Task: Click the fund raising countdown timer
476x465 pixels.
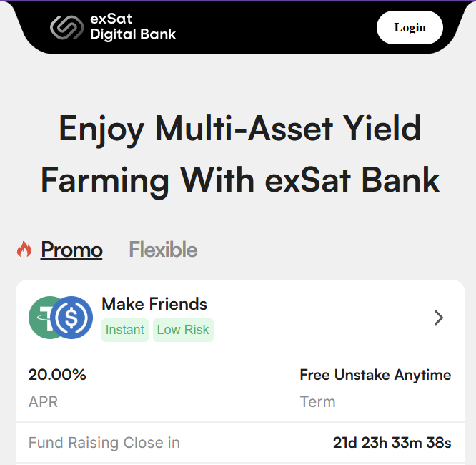Action: point(392,443)
